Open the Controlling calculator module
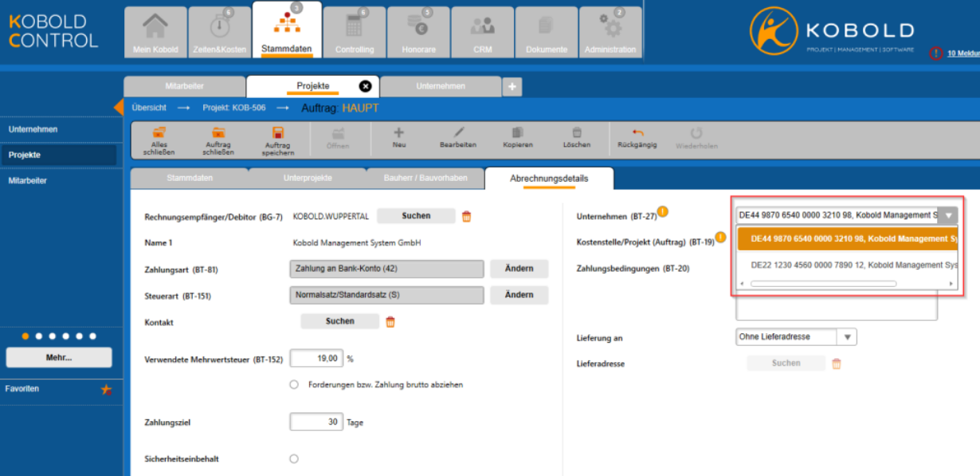Image resolution: width=980 pixels, height=476 pixels. click(x=355, y=33)
